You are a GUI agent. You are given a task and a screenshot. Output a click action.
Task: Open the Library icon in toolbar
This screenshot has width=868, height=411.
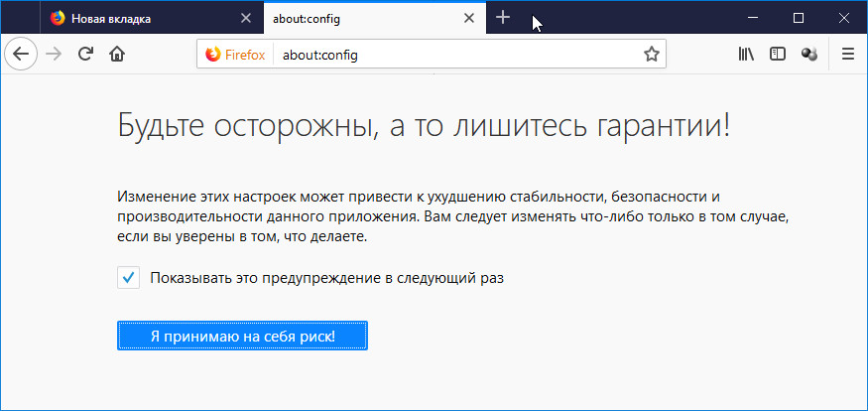coord(746,54)
